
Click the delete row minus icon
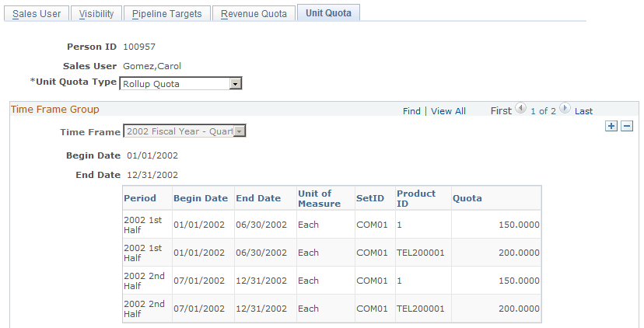pyautogui.click(x=627, y=126)
